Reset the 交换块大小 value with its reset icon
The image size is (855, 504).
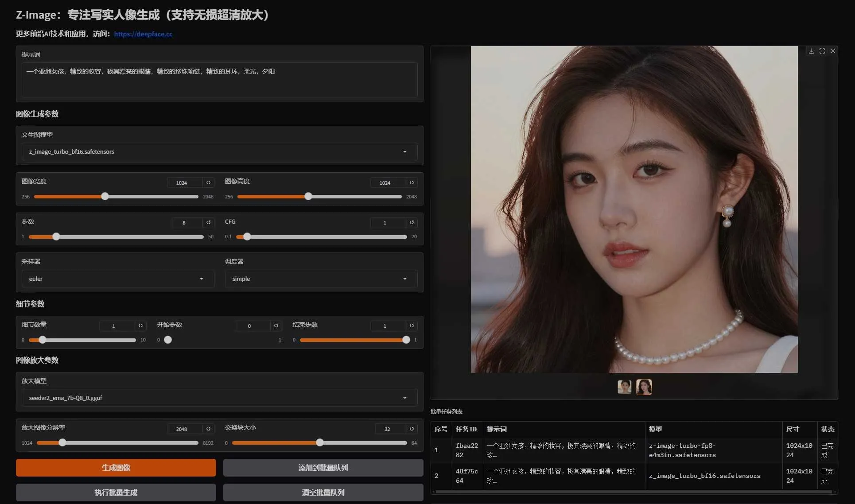(x=411, y=429)
